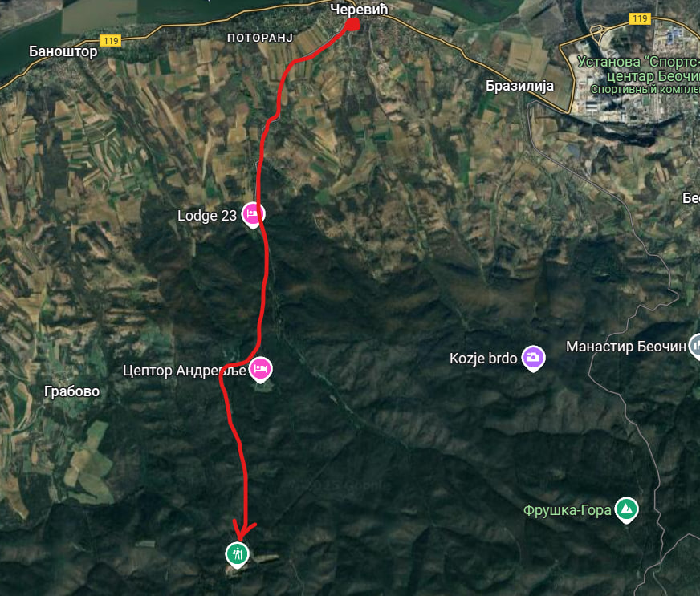This screenshot has width=700, height=596.
Task: Open the Установа Спортски центар Беочин label
Action: click(638, 75)
